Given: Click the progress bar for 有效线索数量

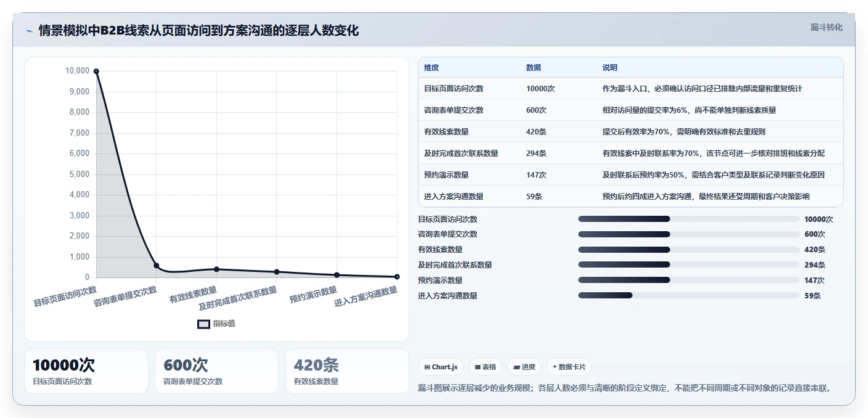Looking at the screenshot, I should [x=689, y=250].
